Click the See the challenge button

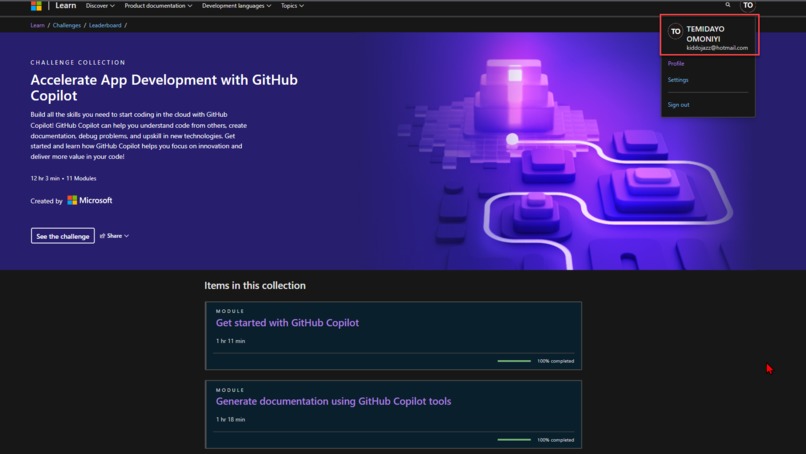tap(63, 236)
